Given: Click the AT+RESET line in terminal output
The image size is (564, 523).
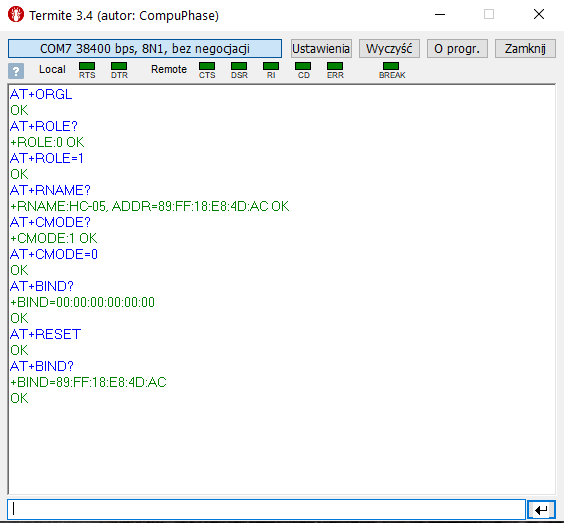Looking at the screenshot, I should coord(45,334).
